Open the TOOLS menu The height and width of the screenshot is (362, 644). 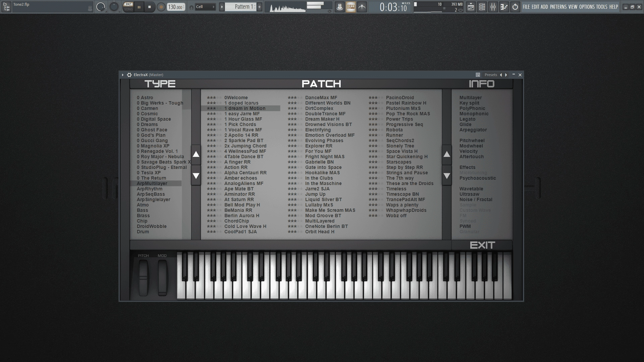(602, 7)
